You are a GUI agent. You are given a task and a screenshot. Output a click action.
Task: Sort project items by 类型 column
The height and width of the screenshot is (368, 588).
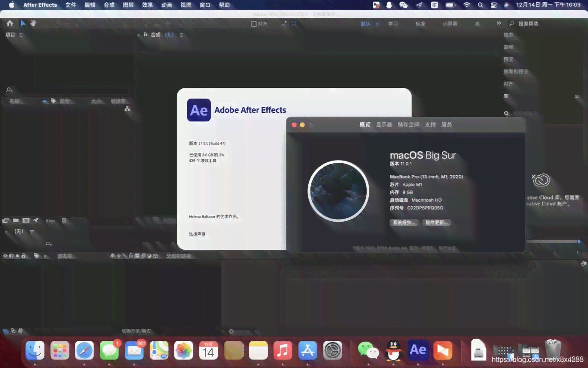click(x=65, y=101)
